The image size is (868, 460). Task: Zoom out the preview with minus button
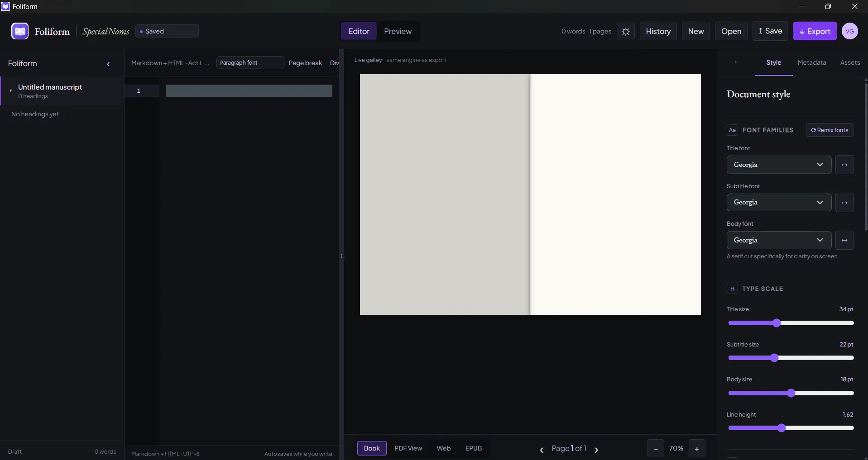click(656, 449)
